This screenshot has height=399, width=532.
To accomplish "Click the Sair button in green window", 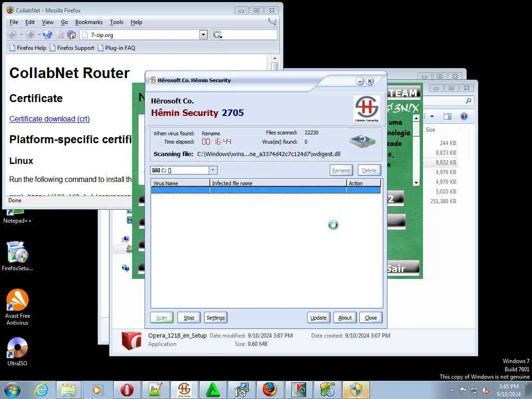I will tap(403, 268).
